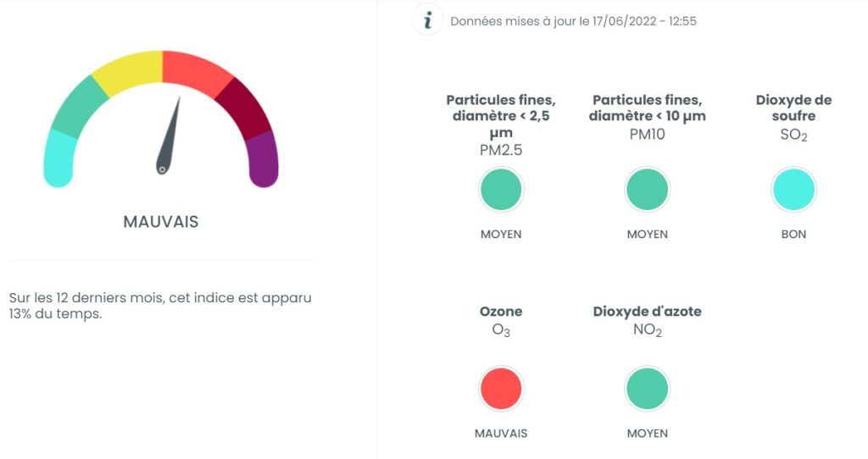The image size is (868, 459).
Task: Click the red Ozone indicator circle
Action: (x=501, y=390)
